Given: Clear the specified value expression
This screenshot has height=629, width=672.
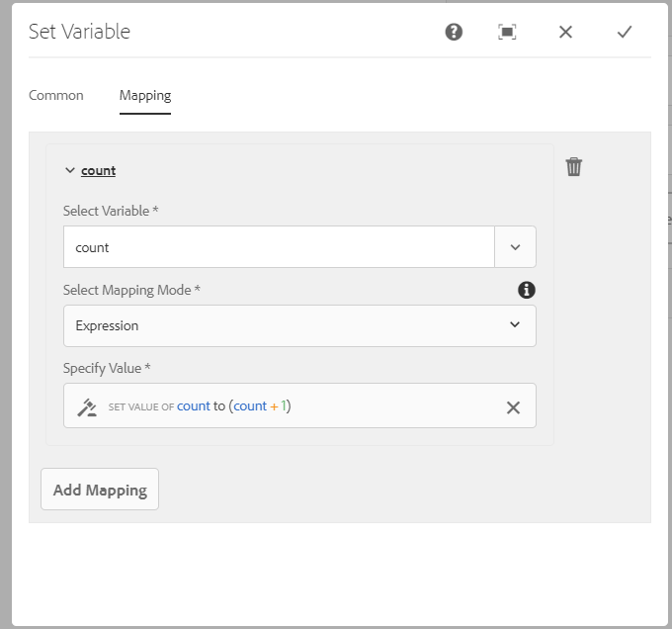Looking at the screenshot, I should (513, 406).
